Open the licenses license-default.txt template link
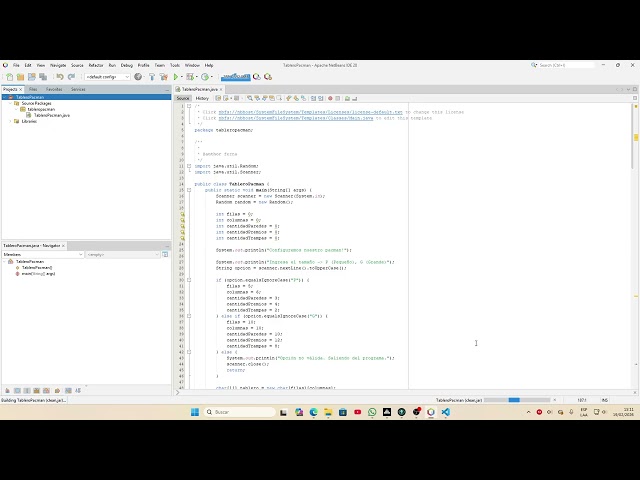 310,112
